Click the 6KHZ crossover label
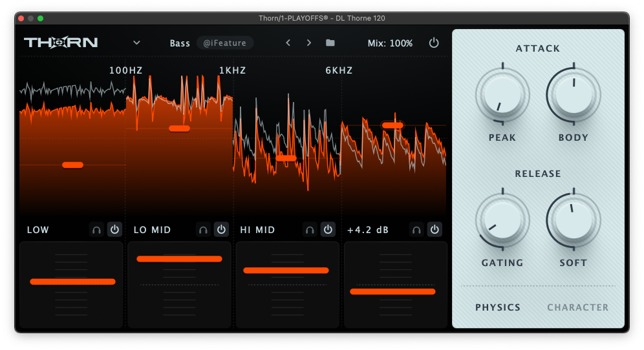 (339, 70)
